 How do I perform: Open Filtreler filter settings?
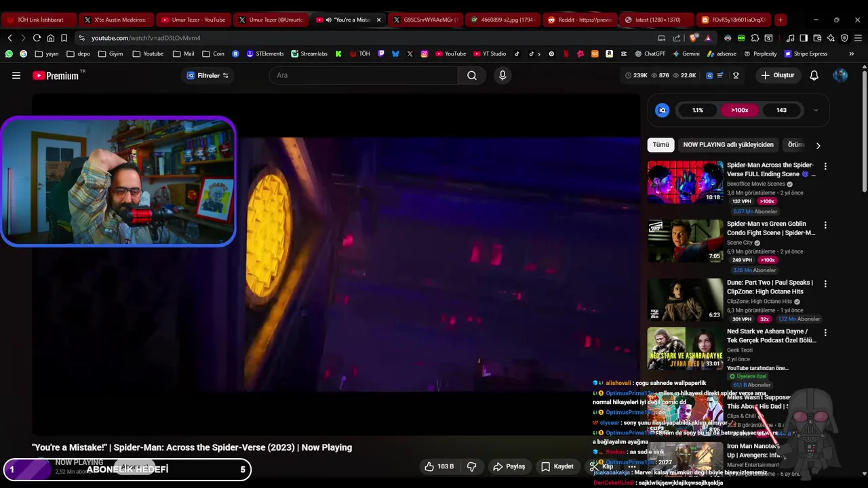click(x=208, y=75)
